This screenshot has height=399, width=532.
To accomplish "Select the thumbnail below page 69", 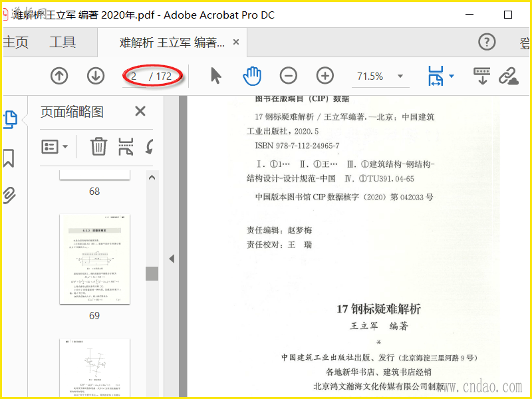I will 94,367.
